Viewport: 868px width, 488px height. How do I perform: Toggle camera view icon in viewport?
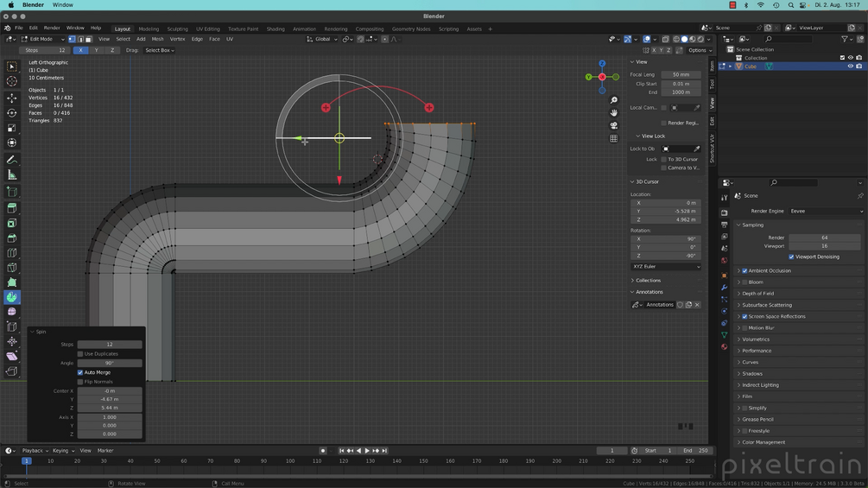click(614, 125)
